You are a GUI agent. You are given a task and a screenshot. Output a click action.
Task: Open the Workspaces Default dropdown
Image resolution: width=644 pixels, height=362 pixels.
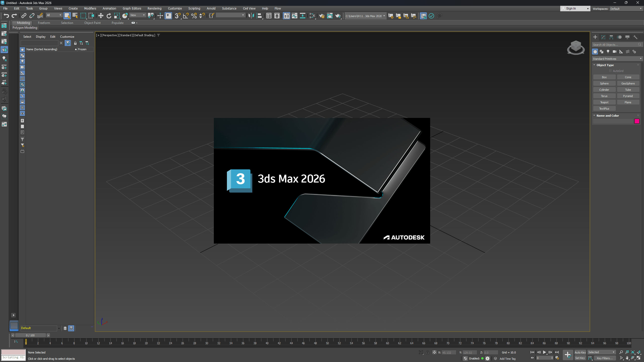pos(626,9)
